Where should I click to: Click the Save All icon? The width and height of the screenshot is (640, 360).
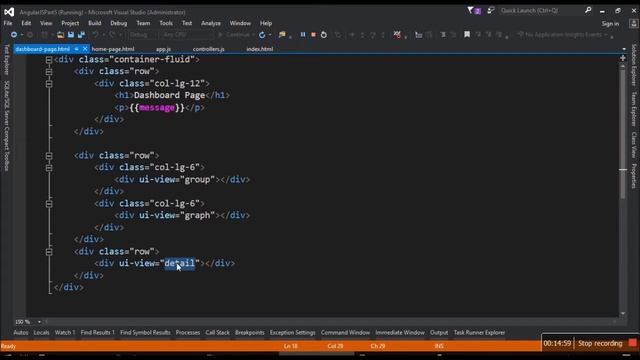click(x=81, y=35)
